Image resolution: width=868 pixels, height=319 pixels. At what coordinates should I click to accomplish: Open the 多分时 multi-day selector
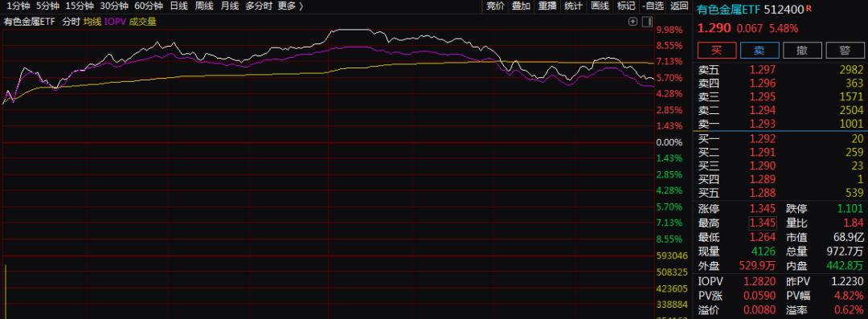259,6
